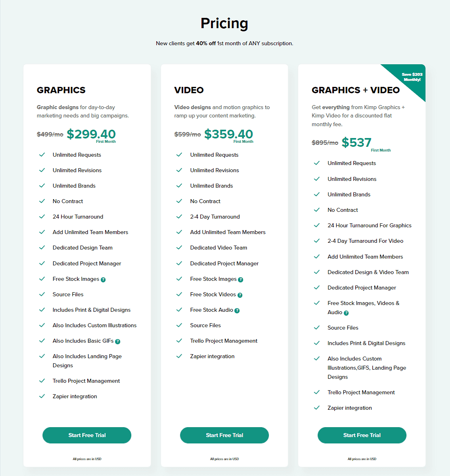Click the $299.40 Graphics price

coord(91,134)
